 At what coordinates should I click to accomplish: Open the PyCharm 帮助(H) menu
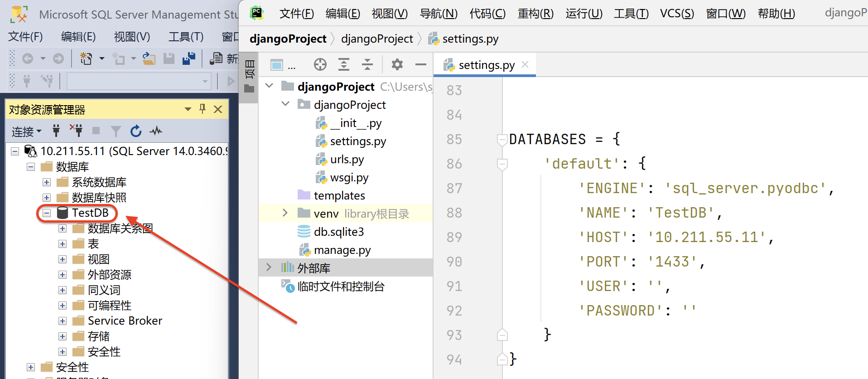click(776, 14)
